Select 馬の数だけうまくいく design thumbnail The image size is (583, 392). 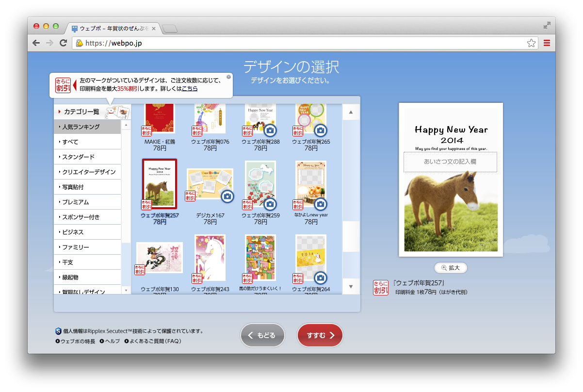click(260, 258)
